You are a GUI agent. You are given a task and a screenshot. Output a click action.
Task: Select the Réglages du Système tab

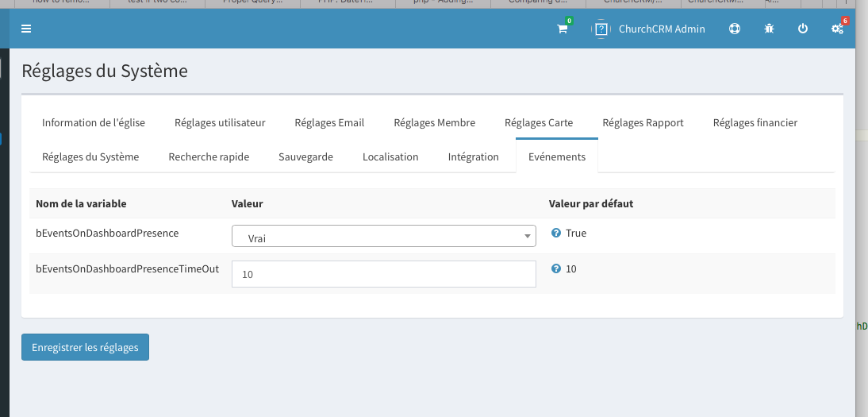[x=90, y=157]
